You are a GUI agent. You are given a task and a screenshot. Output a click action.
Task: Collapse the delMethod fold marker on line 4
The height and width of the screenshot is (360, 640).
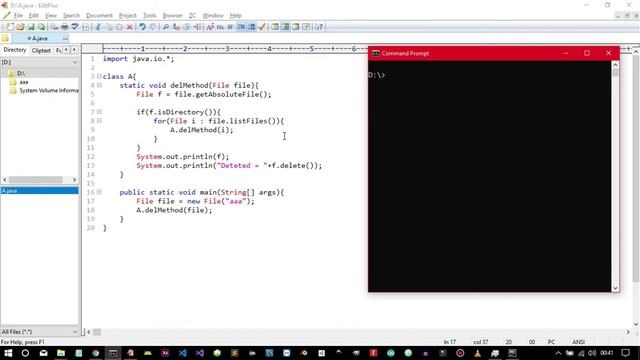click(x=99, y=85)
